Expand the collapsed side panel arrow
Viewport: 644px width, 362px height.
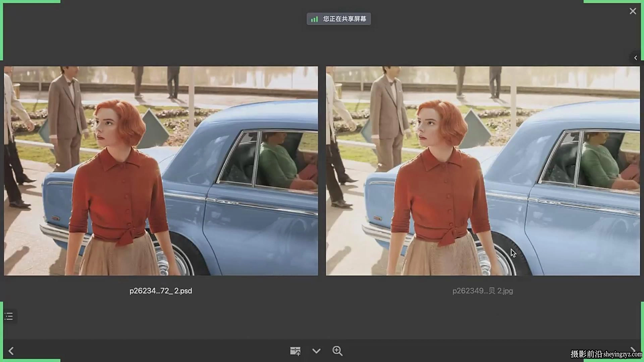pyautogui.click(x=635, y=58)
